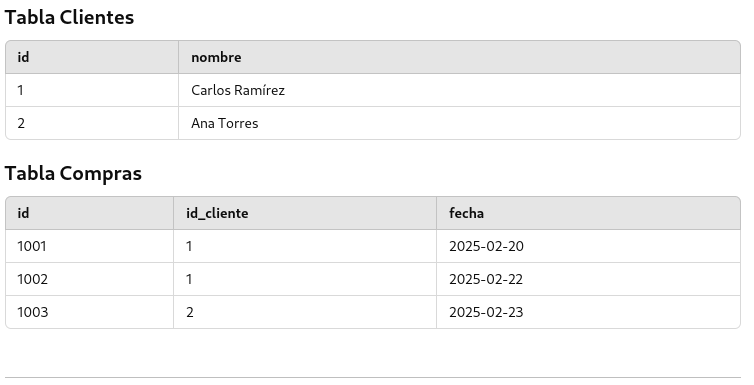
Task: Click the Tabla Clientes heading
Action: [x=69, y=17]
